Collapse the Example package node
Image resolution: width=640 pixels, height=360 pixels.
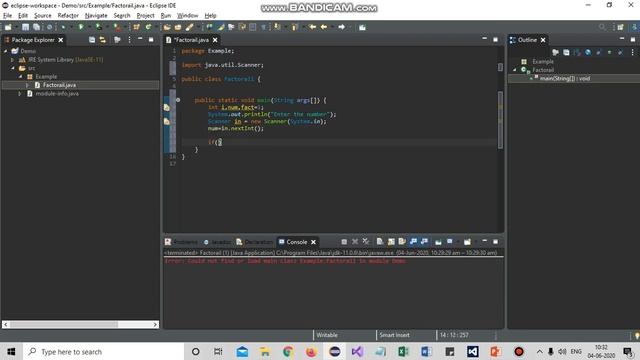coord(20,76)
